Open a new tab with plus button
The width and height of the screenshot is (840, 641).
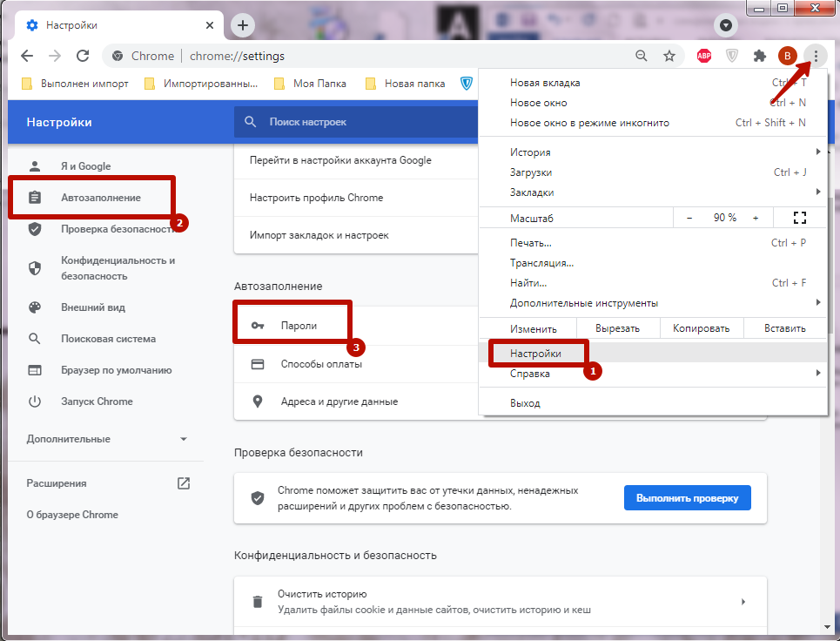coord(243,25)
